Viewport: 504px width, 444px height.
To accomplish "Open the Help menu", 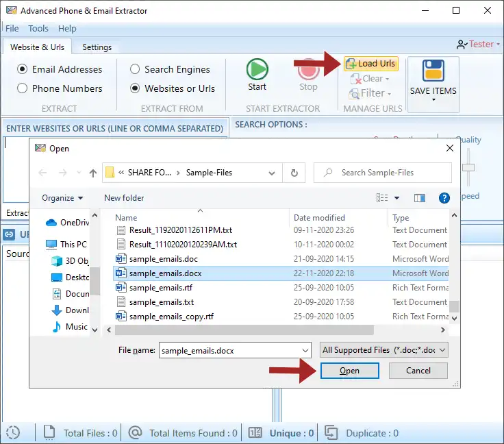I will [67, 29].
